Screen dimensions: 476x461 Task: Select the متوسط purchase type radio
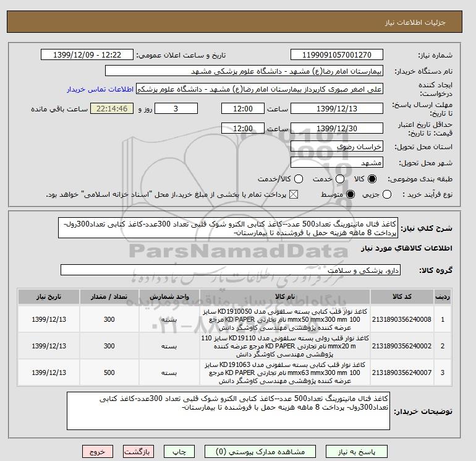[351, 194]
